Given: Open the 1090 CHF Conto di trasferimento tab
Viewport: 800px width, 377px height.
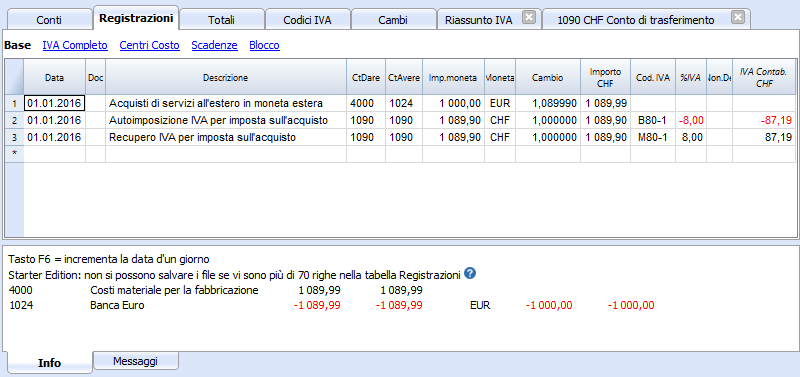Looking at the screenshot, I should (636, 20).
